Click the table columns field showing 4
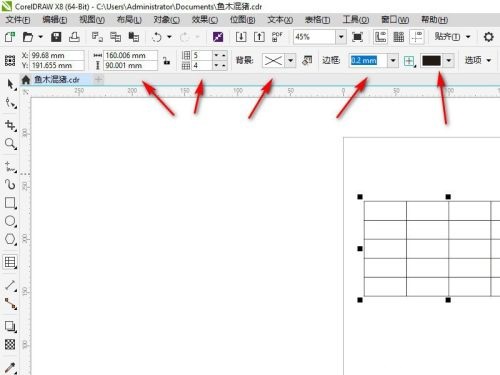The image size is (500, 375). point(202,66)
